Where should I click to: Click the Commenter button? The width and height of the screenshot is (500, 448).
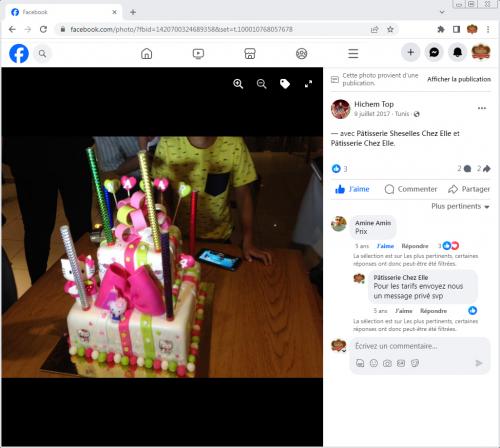pyautogui.click(x=411, y=189)
